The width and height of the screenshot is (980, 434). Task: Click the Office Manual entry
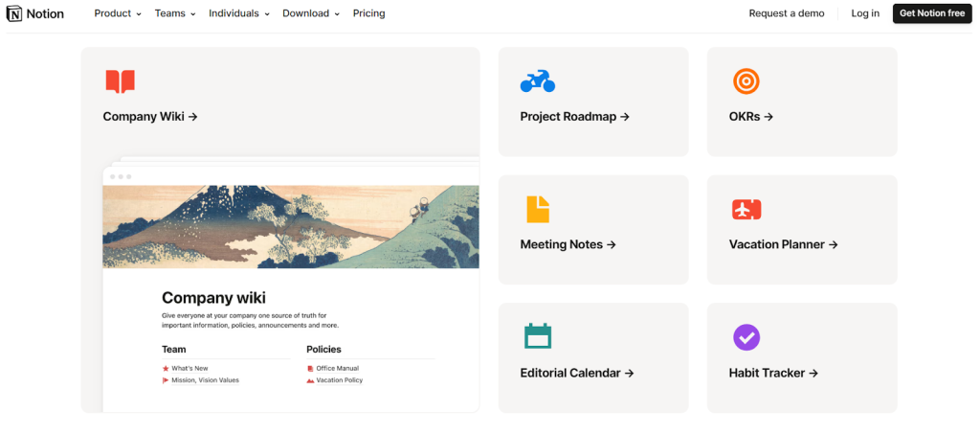(338, 368)
